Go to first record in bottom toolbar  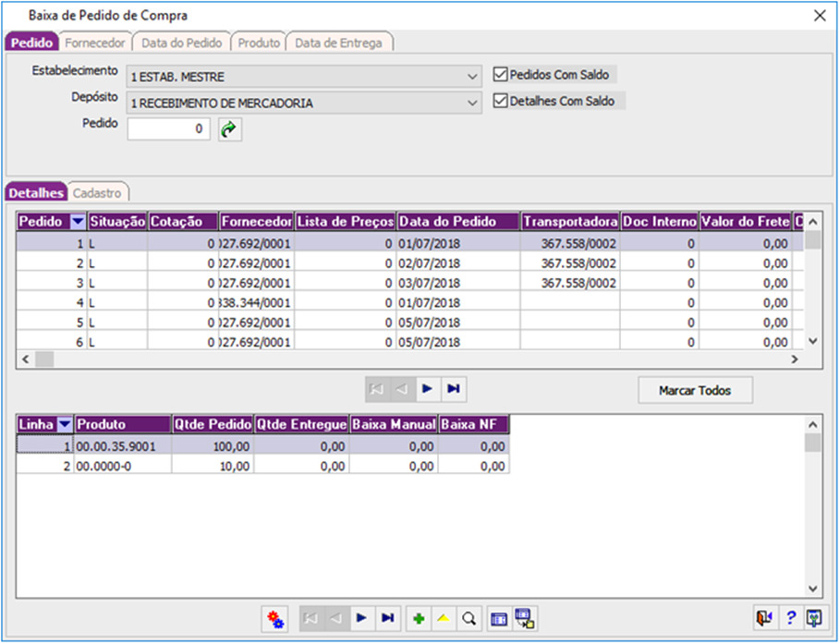pyautogui.click(x=311, y=619)
